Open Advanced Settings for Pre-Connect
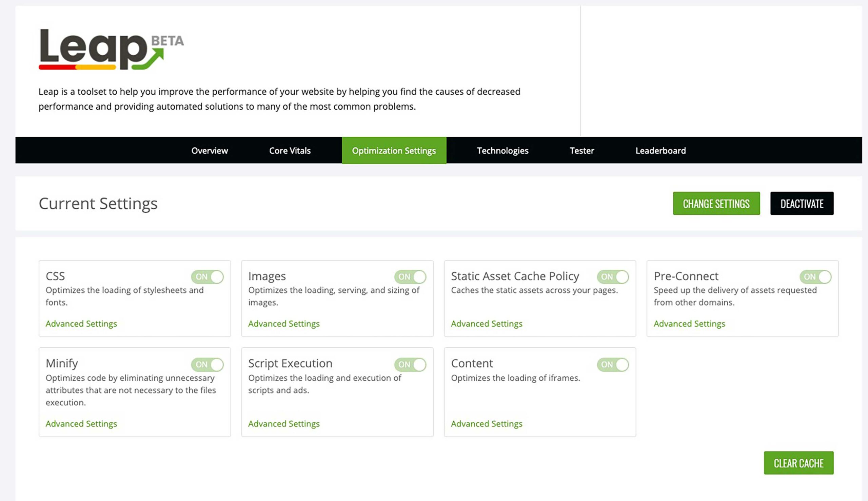This screenshot has height=501, width=868. (x=689, y=324)
